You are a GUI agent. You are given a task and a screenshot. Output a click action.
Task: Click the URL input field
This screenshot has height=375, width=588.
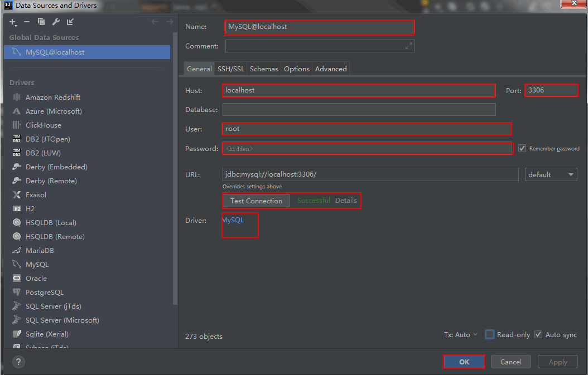point(370,174)
